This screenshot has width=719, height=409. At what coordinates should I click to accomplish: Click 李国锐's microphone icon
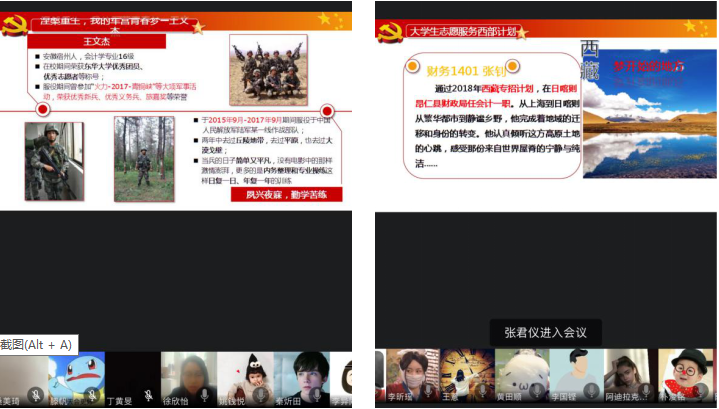click(593, 391)
